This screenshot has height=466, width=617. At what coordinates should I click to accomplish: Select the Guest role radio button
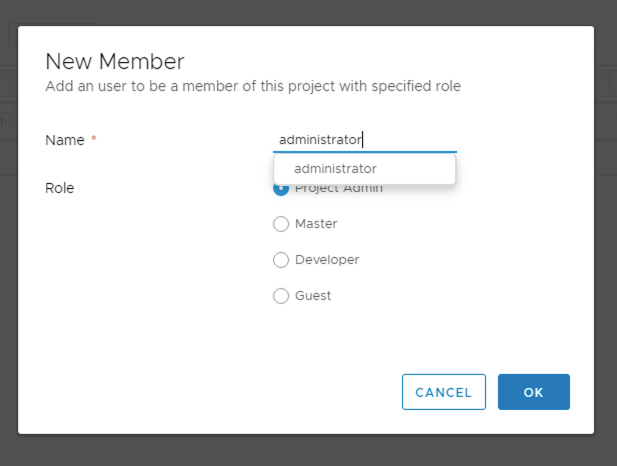coord(281,296)
